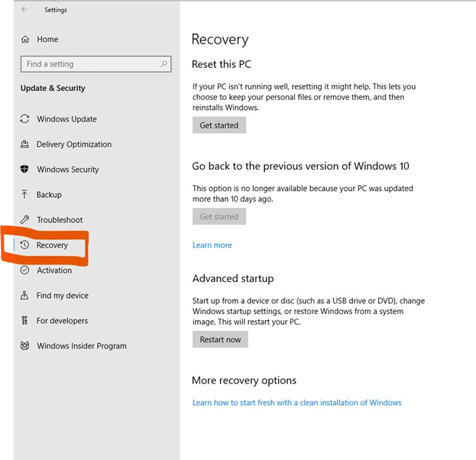Click the Update & Security heading
This screenshot has height=460, width=476.
53,88
